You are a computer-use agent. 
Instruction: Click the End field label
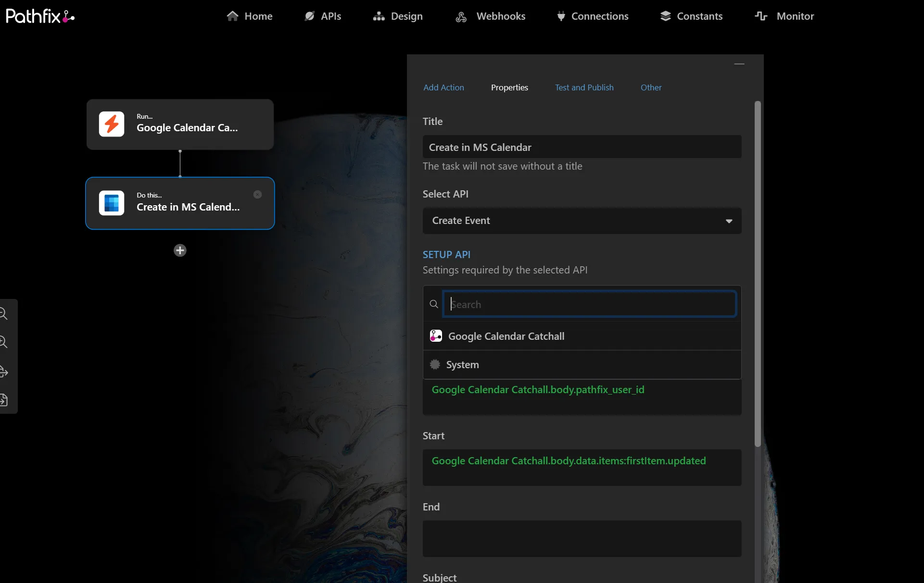(x=431, y=507)
